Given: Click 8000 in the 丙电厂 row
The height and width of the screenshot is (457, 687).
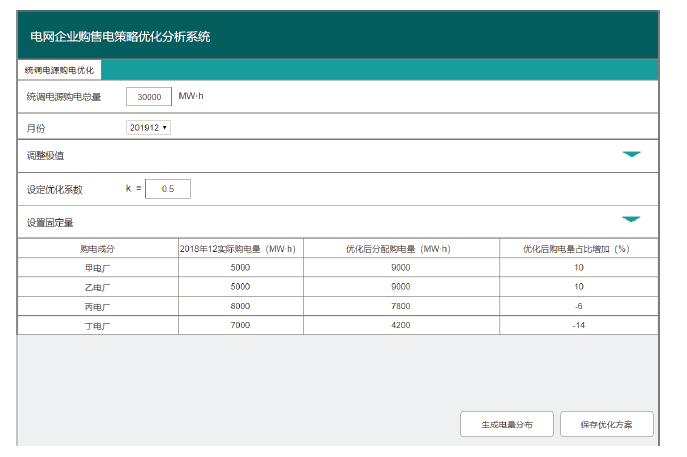Looking at the screenshot, I should point(240,306).
